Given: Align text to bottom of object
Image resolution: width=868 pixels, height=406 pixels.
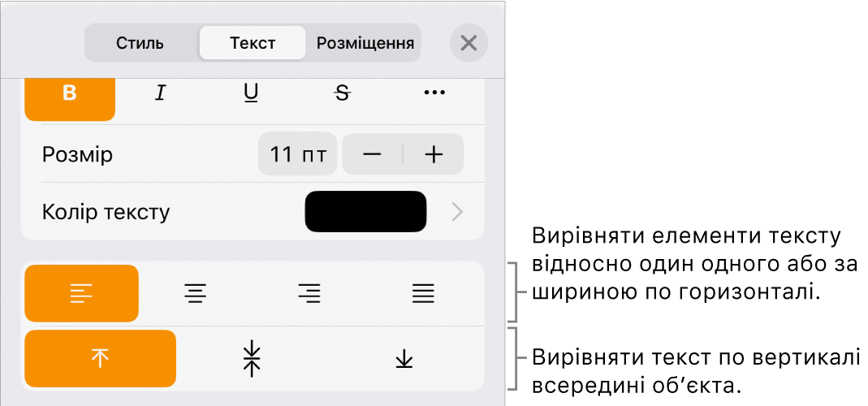Looking at the screenshot, I should pyautogui.click(x=404, y=358).
